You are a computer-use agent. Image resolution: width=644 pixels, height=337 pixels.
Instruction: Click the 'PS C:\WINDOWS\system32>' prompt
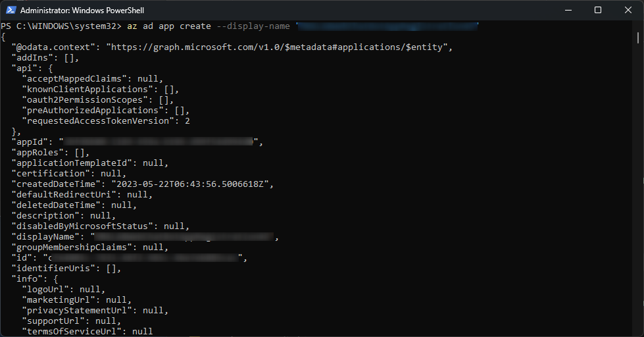(61, 26)
